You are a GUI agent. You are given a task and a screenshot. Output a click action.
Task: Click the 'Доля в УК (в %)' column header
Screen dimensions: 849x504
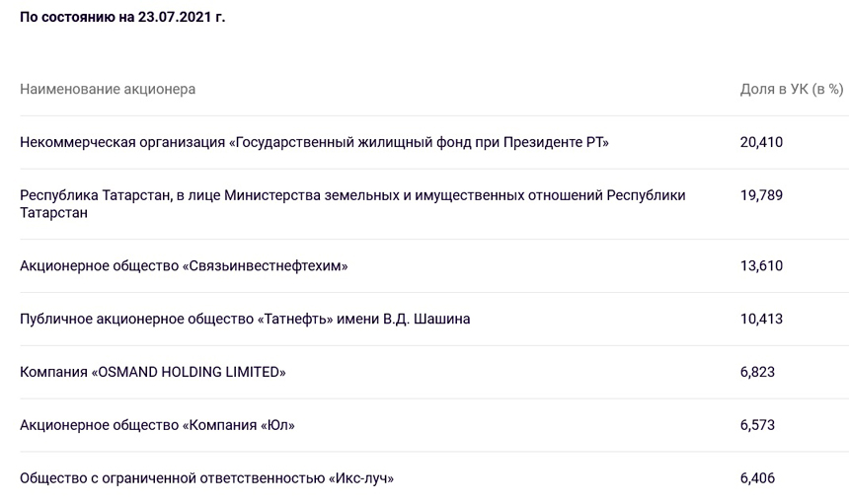791,89
